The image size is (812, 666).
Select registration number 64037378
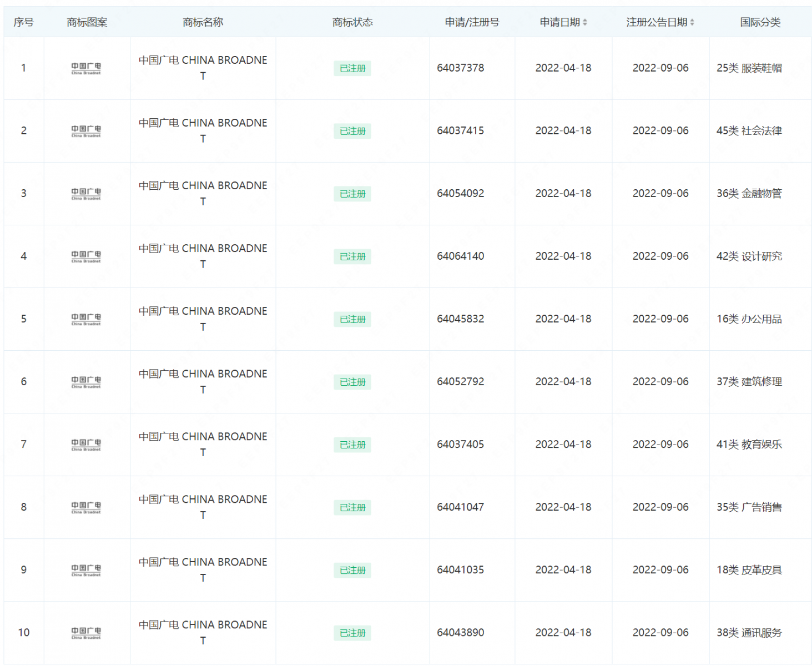click(x=460, y=68)
